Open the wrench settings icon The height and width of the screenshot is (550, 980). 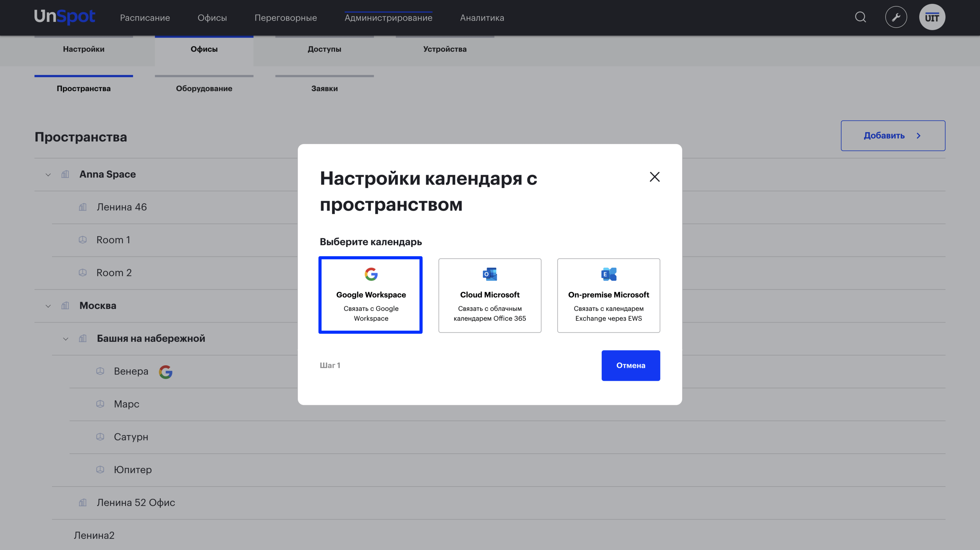click(896, 17)
